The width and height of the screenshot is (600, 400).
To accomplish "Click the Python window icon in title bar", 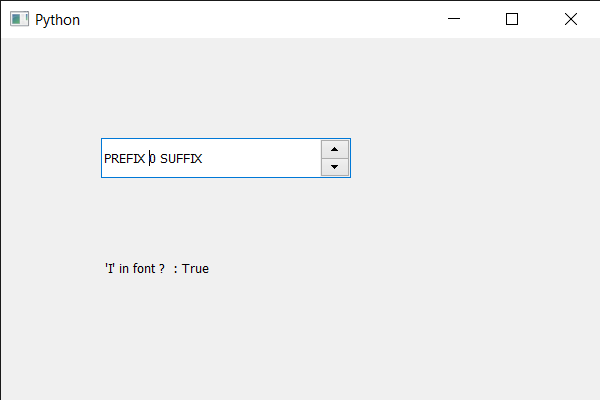I will (x=19, y=19).
